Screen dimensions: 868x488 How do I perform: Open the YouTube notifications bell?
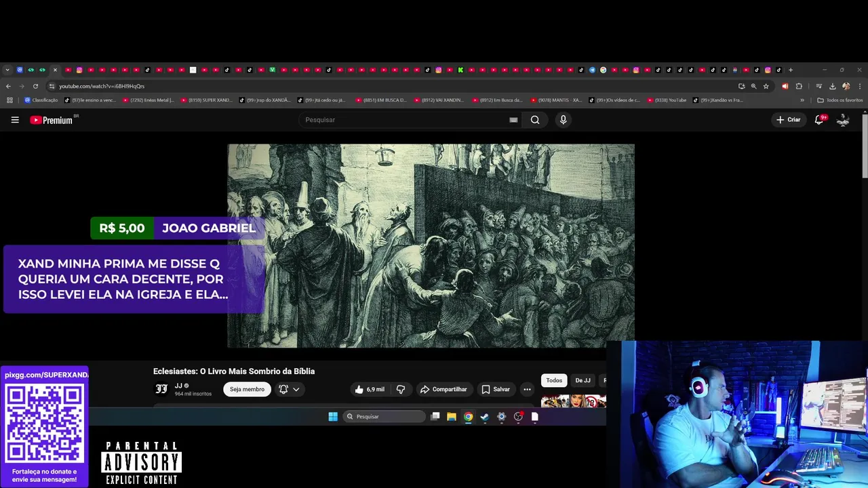coord(819,120)
